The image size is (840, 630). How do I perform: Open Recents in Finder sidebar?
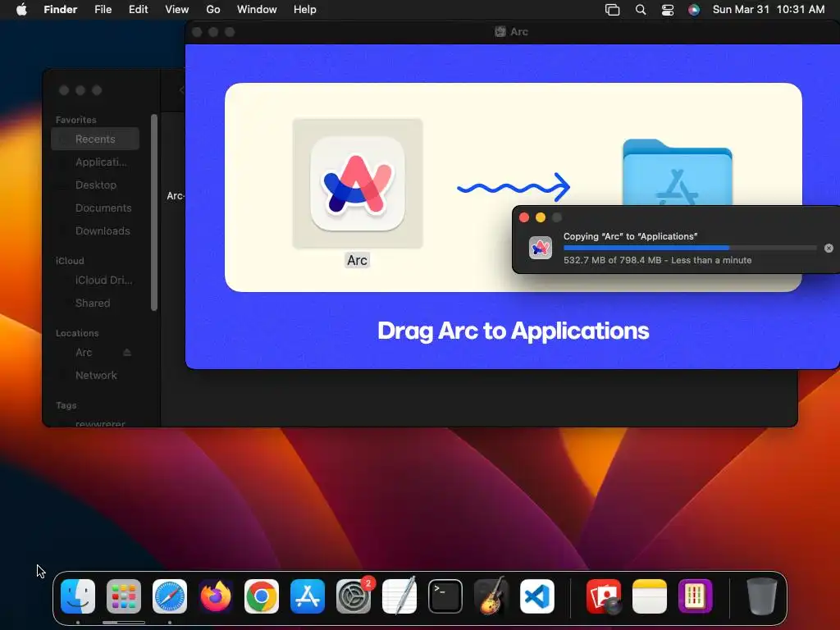[x=95, y=139]
